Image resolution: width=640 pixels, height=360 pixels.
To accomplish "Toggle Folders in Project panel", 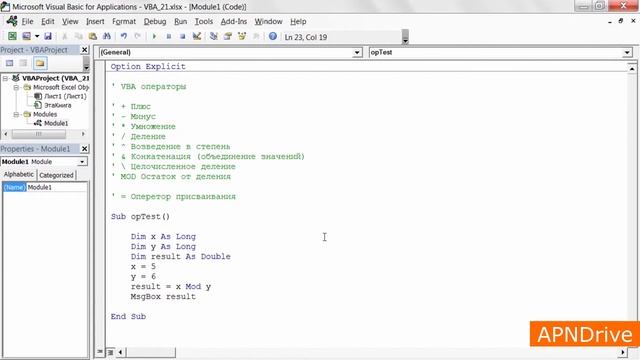I will (x=40, y=63).
